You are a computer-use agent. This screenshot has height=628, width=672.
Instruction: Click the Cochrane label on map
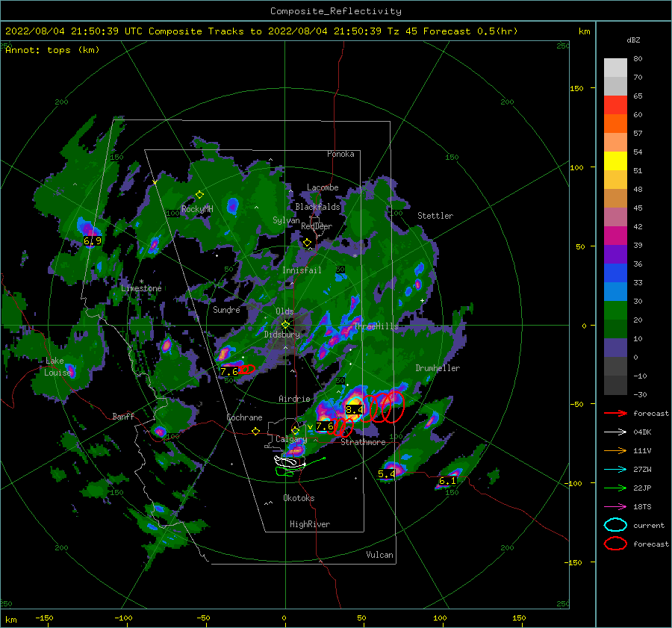click(x=244, y=417)
